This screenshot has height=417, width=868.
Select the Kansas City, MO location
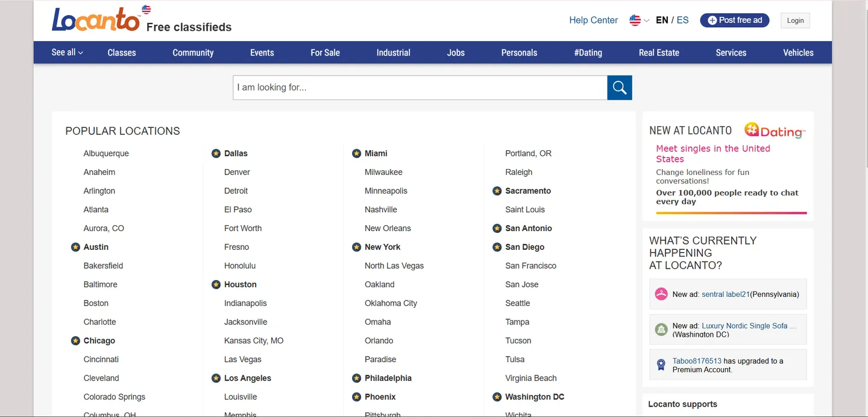254,340
